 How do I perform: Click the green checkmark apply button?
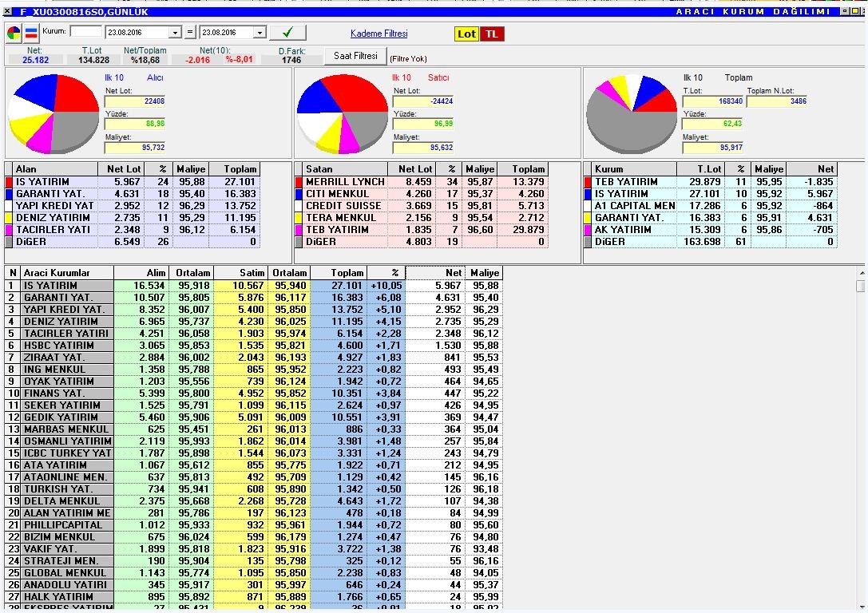click(287, 32)
